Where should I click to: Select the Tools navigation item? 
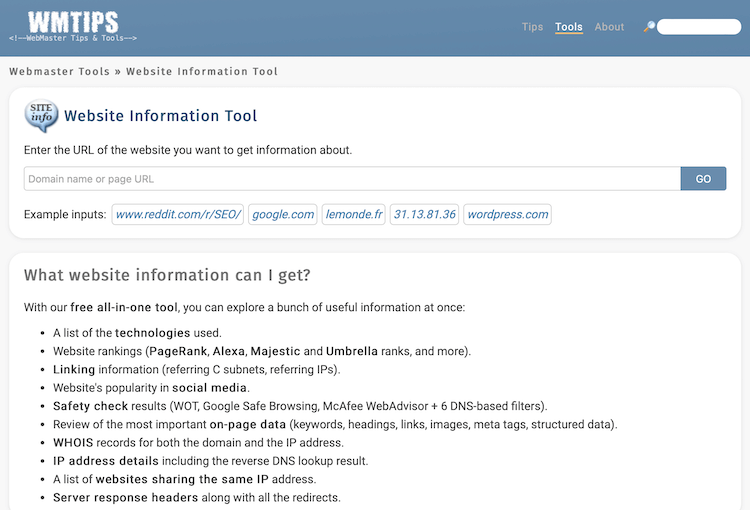[569, 27]
